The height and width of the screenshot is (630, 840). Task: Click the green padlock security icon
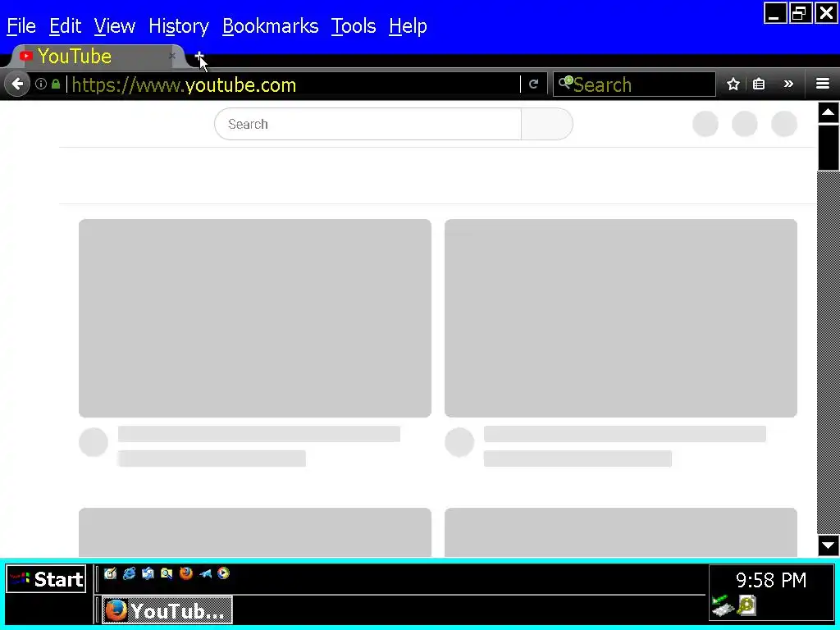click(x=56, y=84)
